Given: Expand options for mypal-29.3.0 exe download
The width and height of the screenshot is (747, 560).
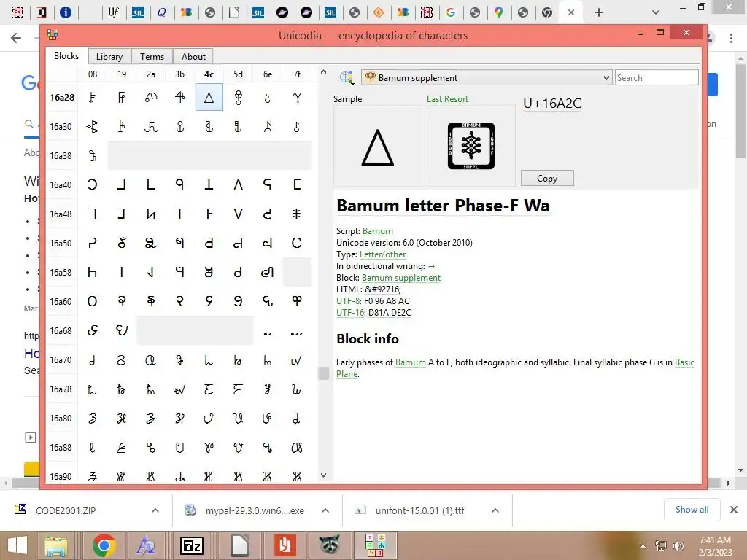Looking at the screenshot, I should [x=325, y=510].
